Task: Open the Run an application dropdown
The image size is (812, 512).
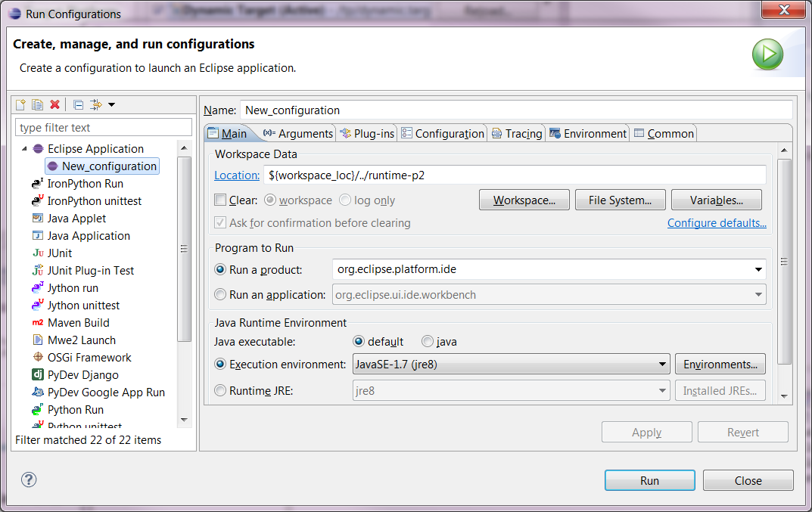Action: click(x=758, y=294)
